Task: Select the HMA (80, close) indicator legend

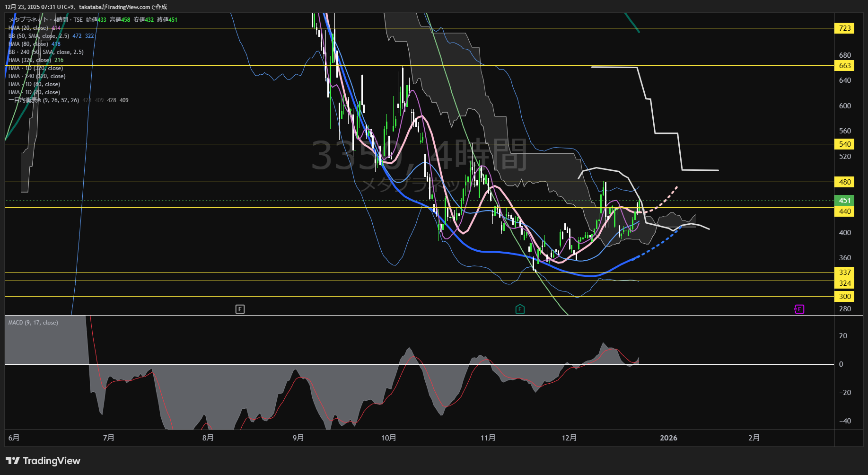Action: [28, 44]
